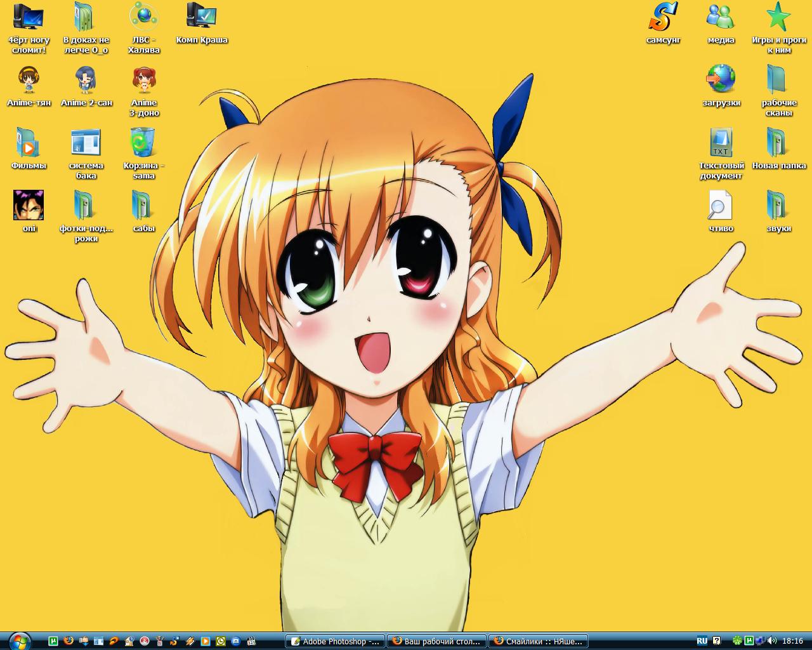Click the green quick launch icon beside Start

click(x=53, y=641)
